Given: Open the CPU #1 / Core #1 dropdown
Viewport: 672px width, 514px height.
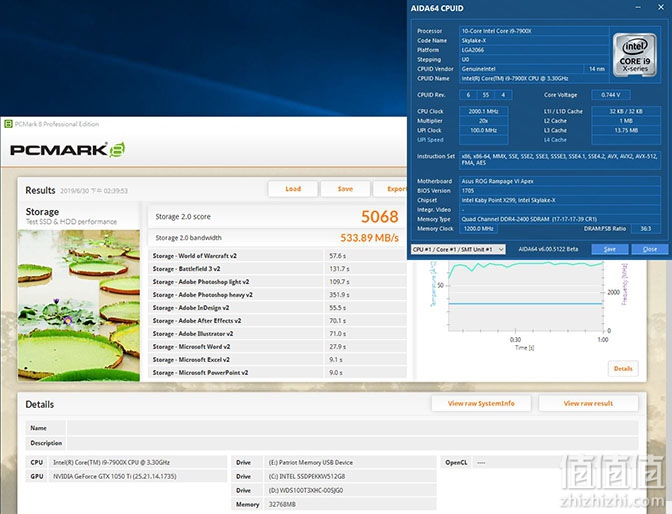Looking at the screenshot, I should [458, 249].
